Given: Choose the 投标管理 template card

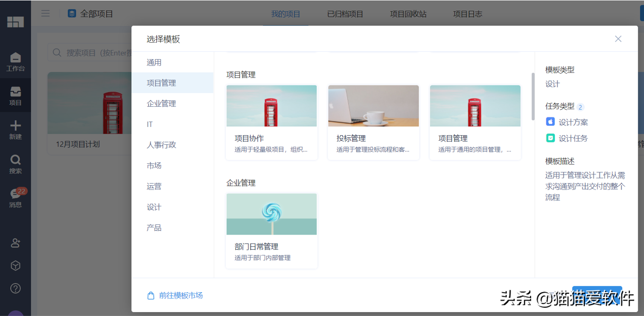Looking at the screenshot, I should tap(373, 122).
